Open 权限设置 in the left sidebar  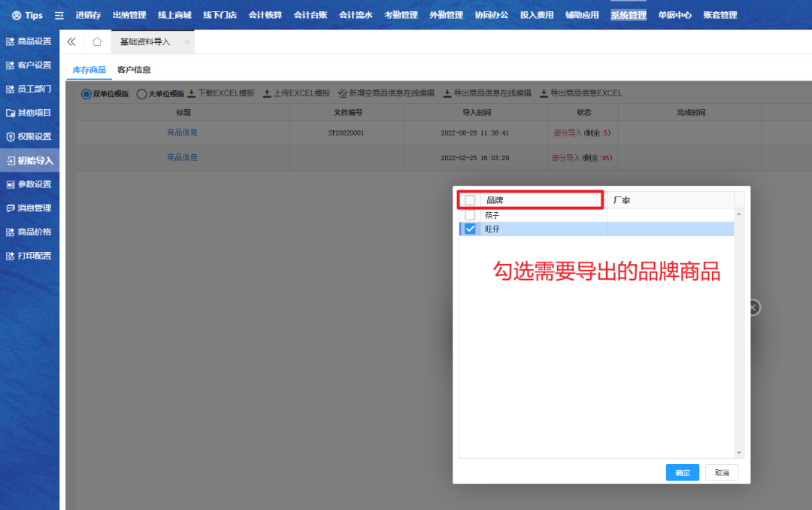(x=29, y=137)
